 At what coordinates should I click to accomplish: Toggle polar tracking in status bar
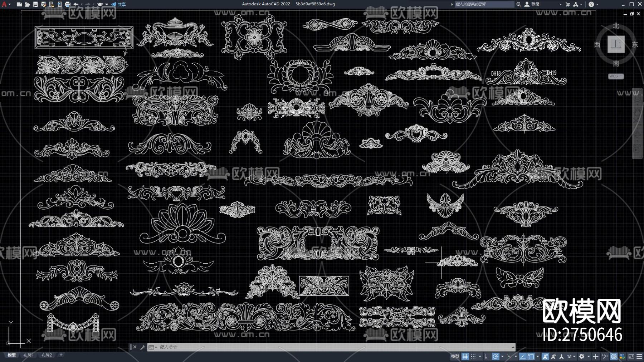[496, 357]
